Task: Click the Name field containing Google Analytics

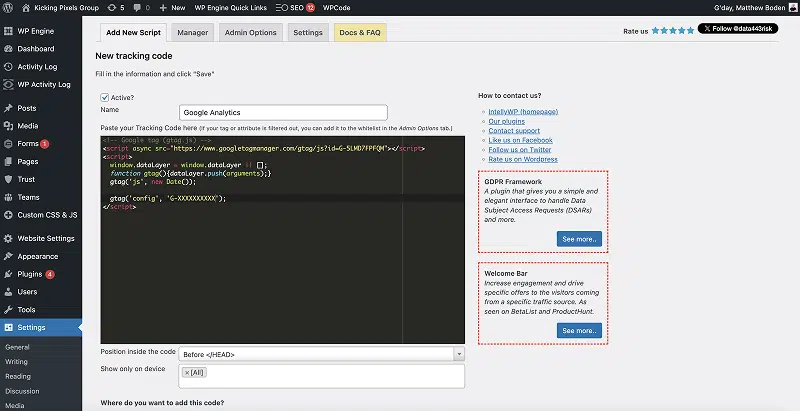Action: tap(283, 113)
